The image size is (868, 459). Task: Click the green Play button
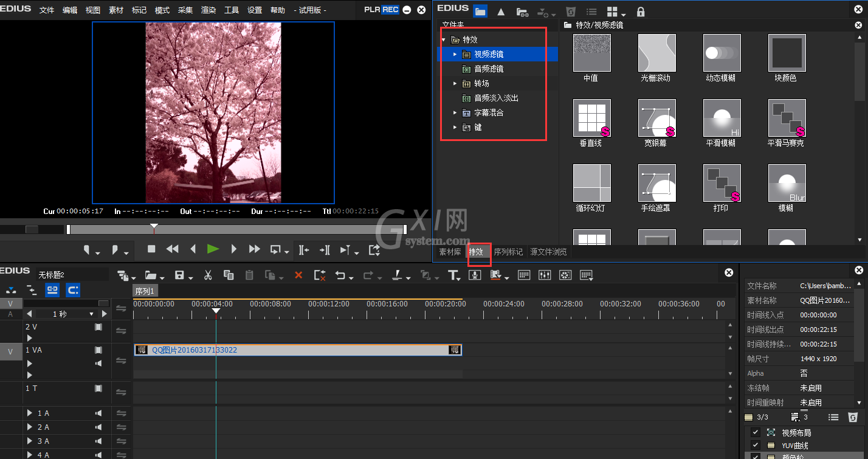[x=213, y=249]
